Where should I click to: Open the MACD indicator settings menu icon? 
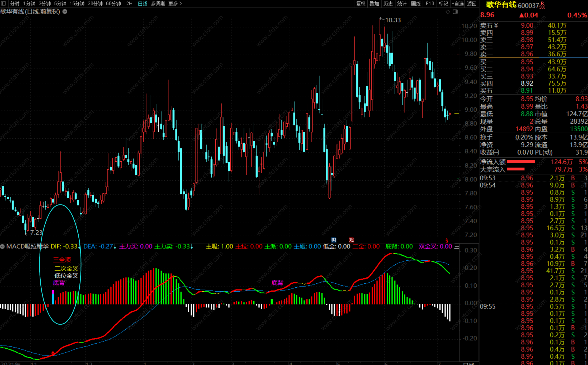click(457, 247)
